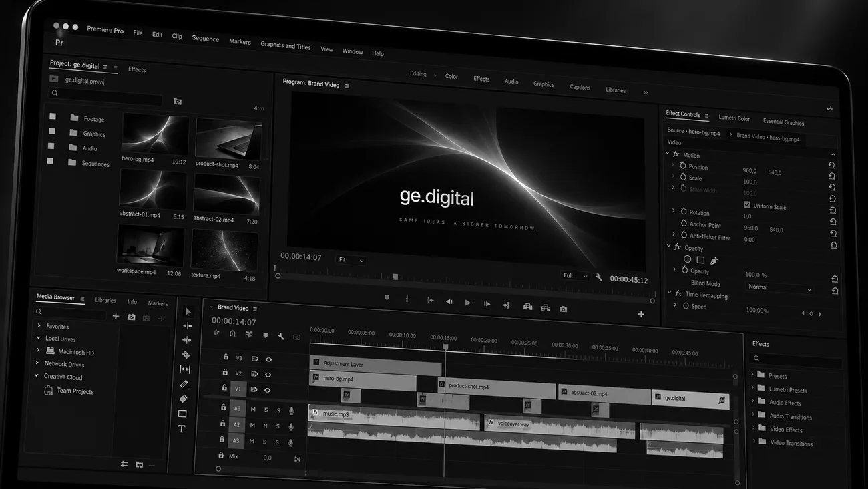Screen dimensions: 868x489
Task: Collapse the Time Remapping group
Action: [x=670, y=293]
